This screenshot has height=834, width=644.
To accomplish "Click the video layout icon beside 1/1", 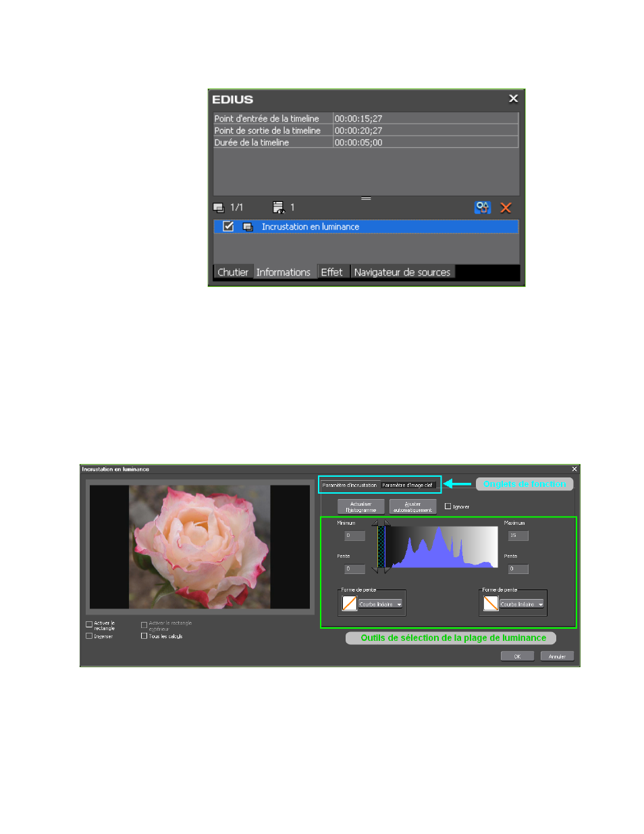I will point(219,207).
